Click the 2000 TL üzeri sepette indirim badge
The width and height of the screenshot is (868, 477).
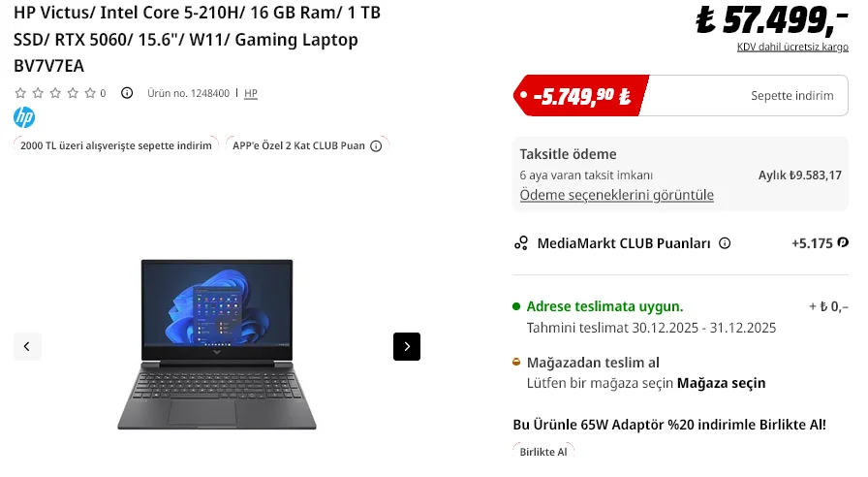(115, 145)
